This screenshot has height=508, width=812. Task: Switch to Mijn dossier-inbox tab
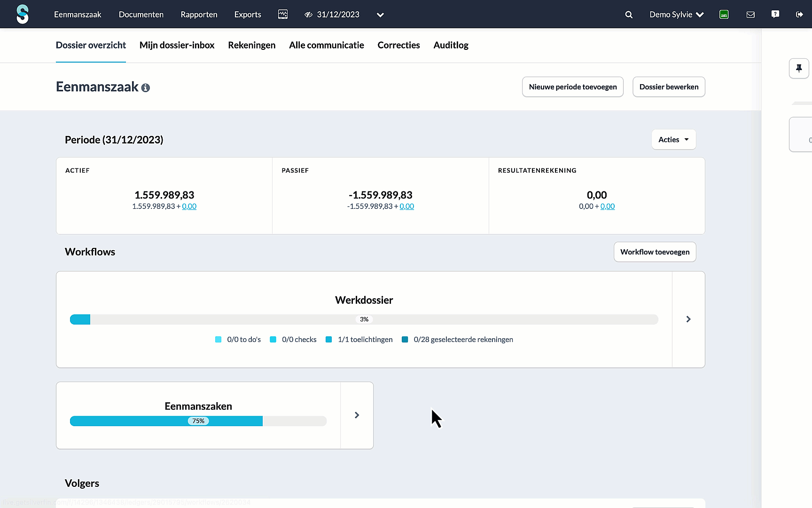177,45
